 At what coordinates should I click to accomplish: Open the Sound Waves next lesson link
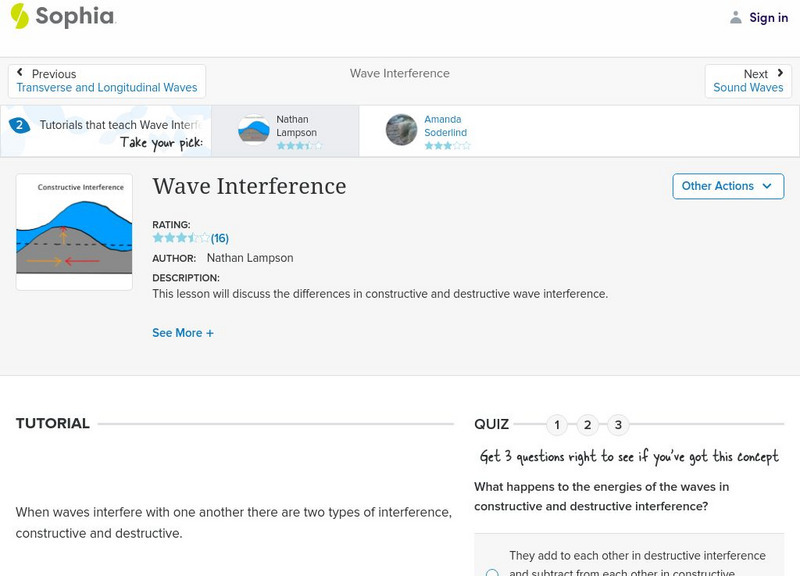click(x=748, y=88)
